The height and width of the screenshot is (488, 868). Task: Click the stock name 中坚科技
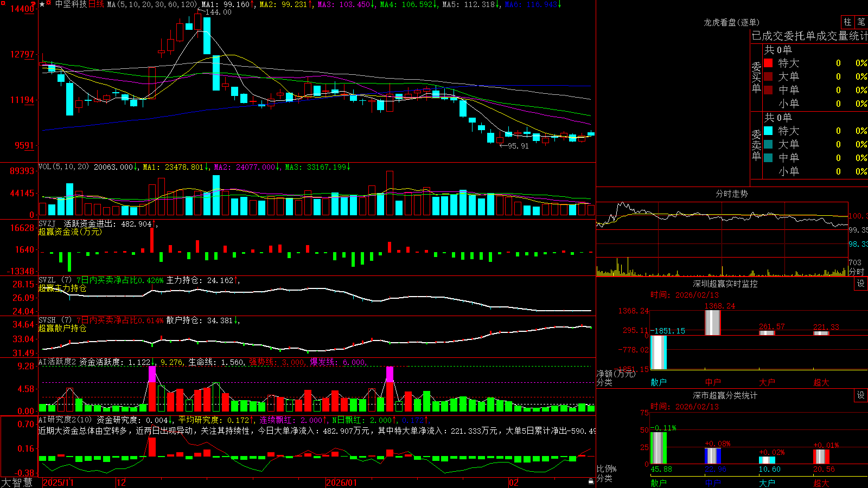pos(71,4)
